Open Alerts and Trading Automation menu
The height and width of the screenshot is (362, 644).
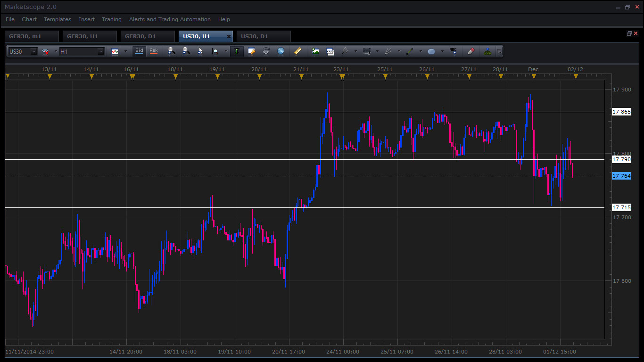coord(170,19)
